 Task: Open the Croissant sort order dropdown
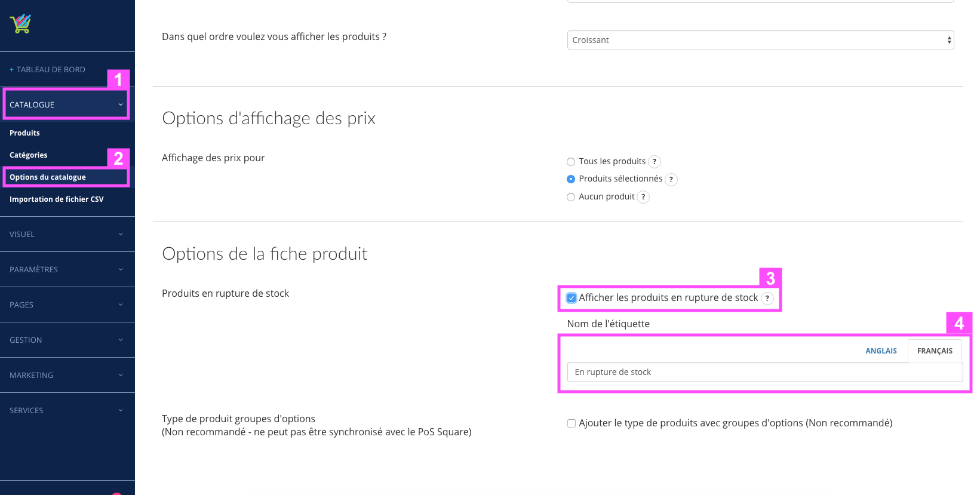760,40
